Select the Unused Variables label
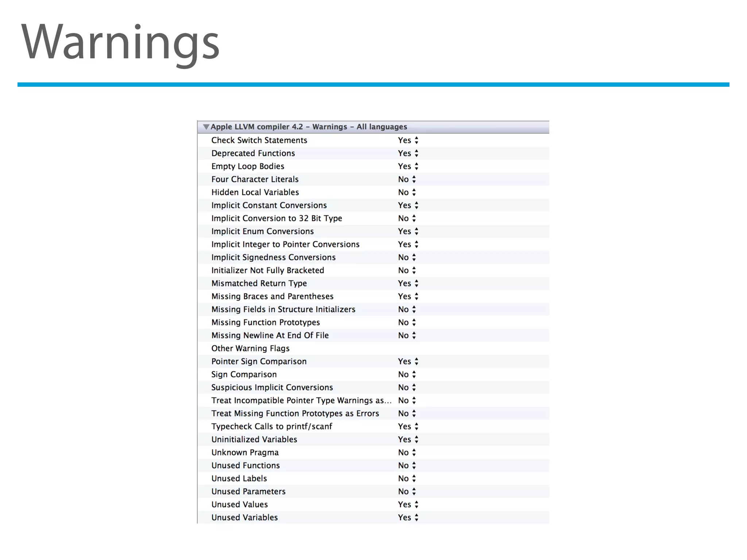Image resolution: width=747 pixels, height=560 pixels. pyautogui.click(x=244, y=517)
